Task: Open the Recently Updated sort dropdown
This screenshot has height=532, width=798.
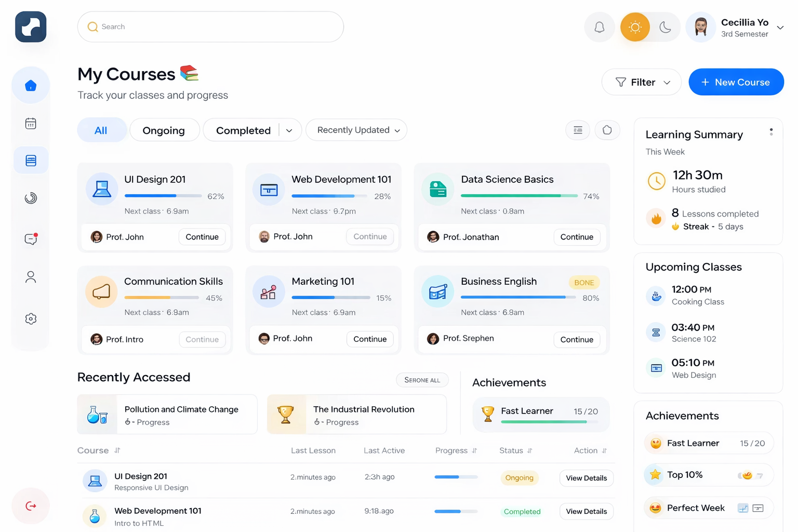Action: click(356, 130)
